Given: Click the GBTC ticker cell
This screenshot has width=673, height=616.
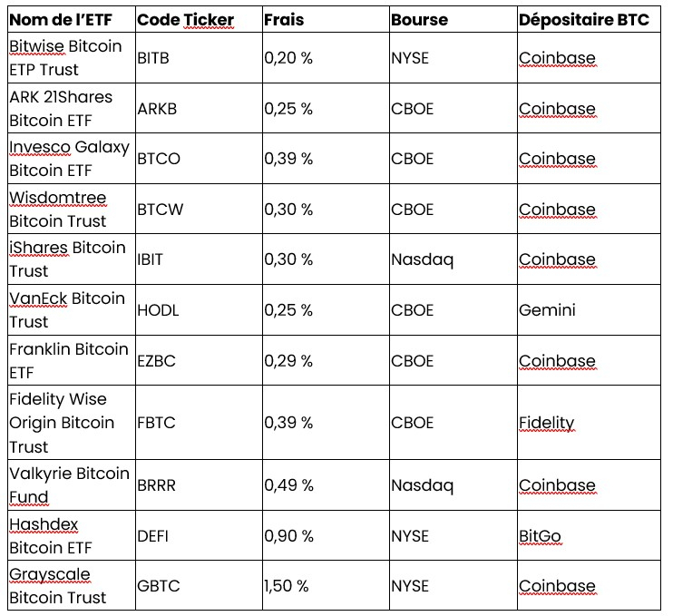Looking at the screenshot, I should pos(157,586).
